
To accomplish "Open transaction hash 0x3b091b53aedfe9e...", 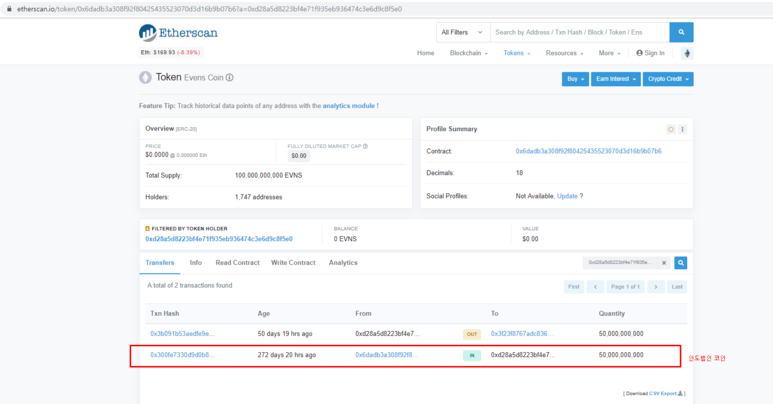I will [182, 334].
